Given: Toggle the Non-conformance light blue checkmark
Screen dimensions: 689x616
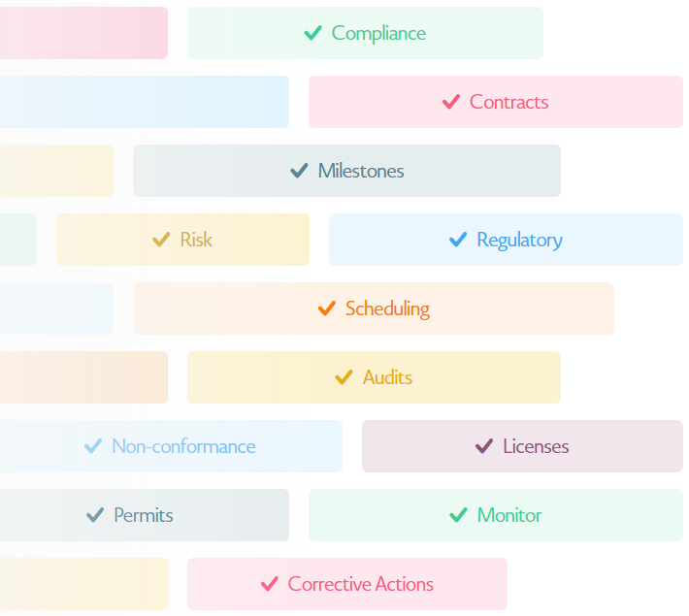Looking at the screenshot, I should (x=93, y=446).
